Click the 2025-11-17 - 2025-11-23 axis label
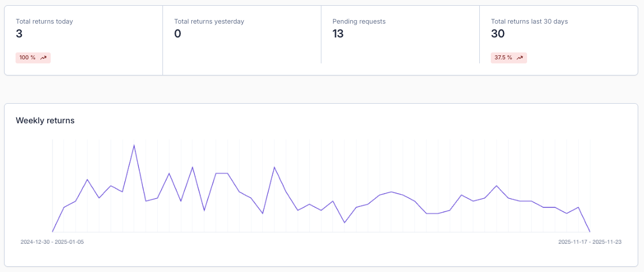Screen dimensions: 644x272 (x=590, y=242)
